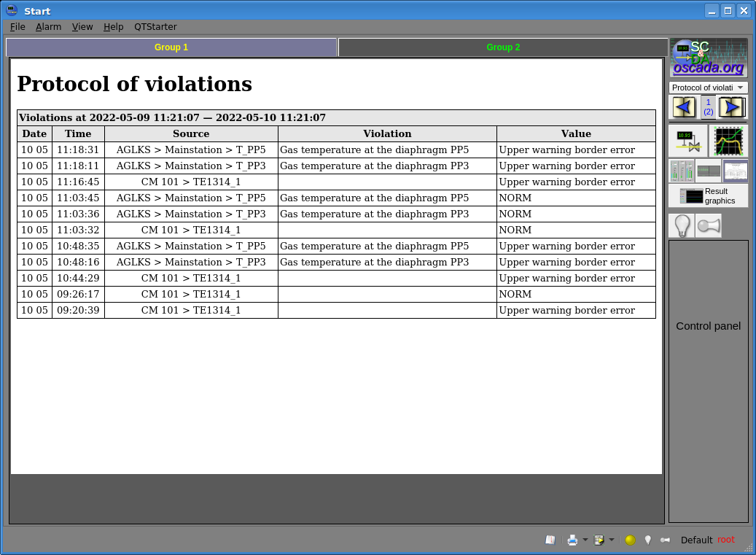The image size is (756, 555).
Task: Toggle the yellow alarm level indicator
Action: (630, 540)
